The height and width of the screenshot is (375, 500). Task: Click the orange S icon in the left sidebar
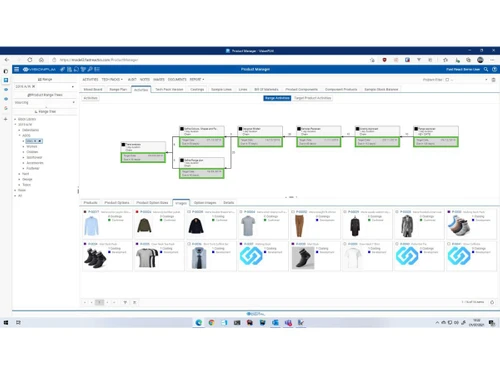(6, 108)
